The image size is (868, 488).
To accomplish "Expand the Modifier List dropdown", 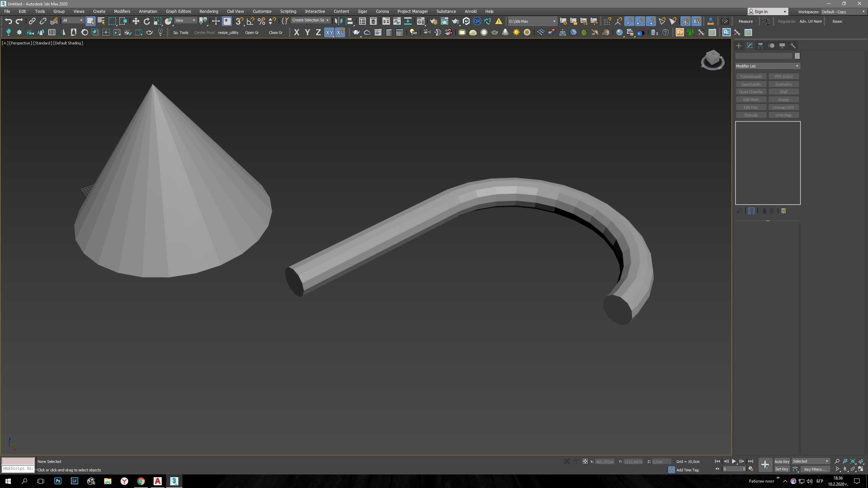I will [x=797, y=66].
